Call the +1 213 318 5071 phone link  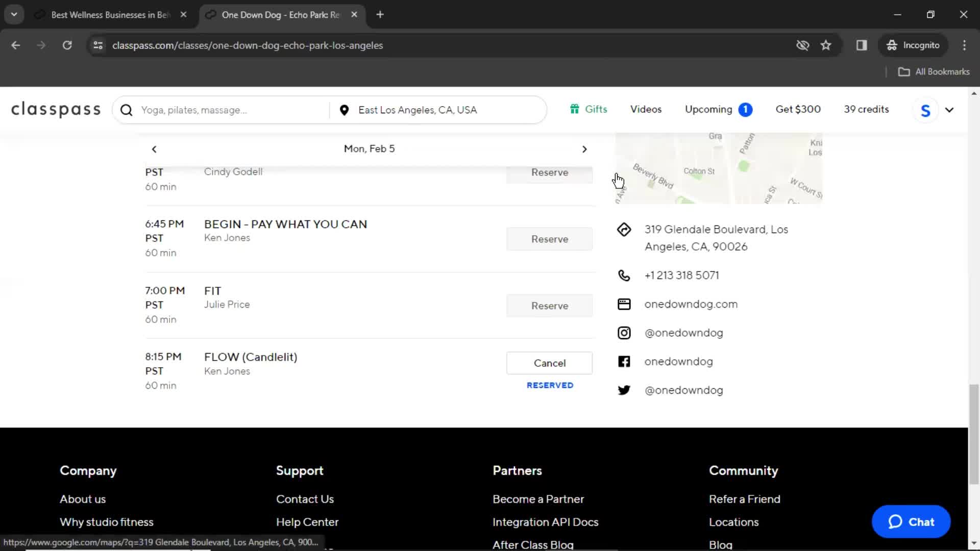(x=681, y=275)
